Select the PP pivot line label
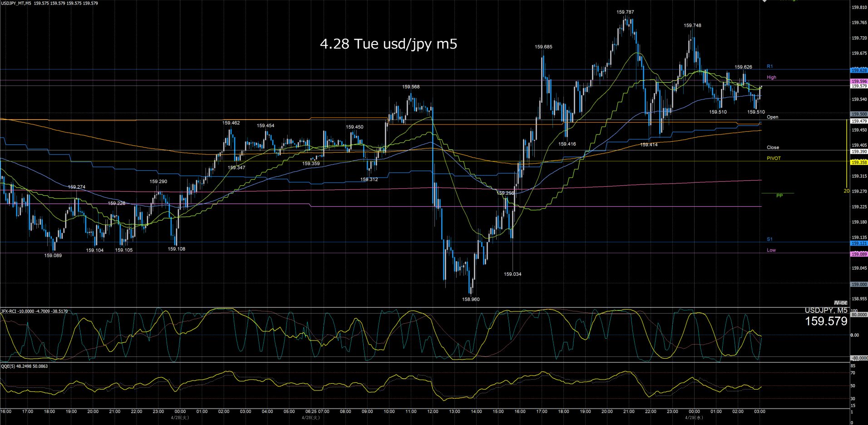Viewport: 868px width, 425px height. (x=779, y=196)
